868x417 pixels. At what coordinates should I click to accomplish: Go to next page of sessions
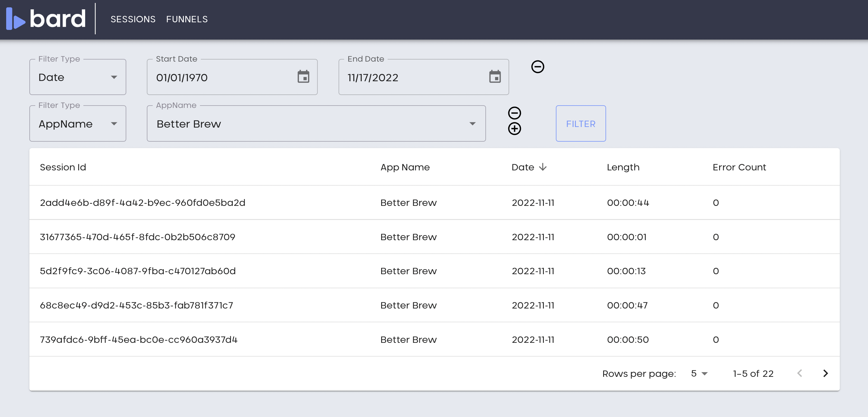pyautogui.click(x=825, y=373)
